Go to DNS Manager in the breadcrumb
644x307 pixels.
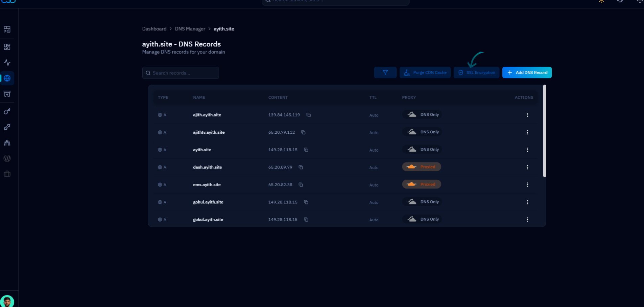[190, 29]
